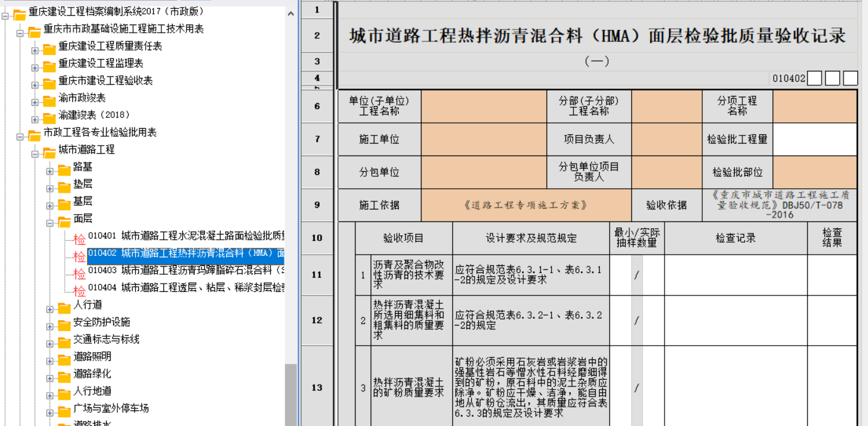Collapse the 重庆市市政基础设施工程施工技术用表 node
This screenshot has height=426, width=868.
tap(20, 33)
